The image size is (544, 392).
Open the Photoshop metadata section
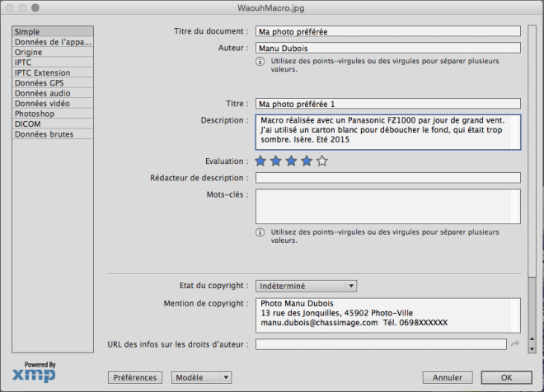[x=34, y=114]
